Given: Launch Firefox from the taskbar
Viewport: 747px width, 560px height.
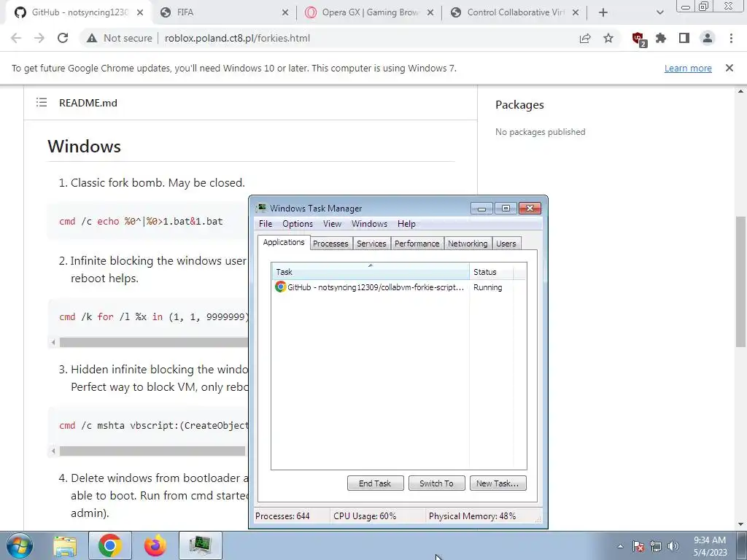Looking at the screenshot, I should (x=155, y=545).
